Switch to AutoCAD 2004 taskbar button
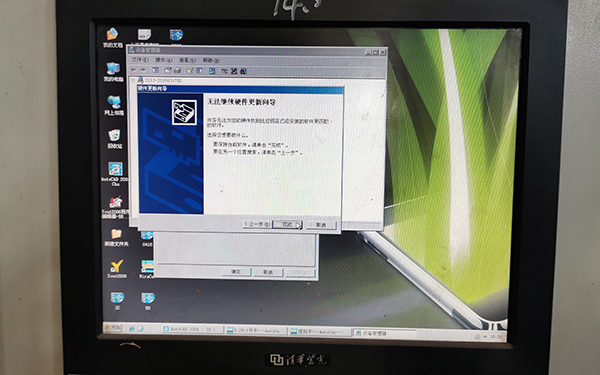The image size is (600, 375). [192, 329]
